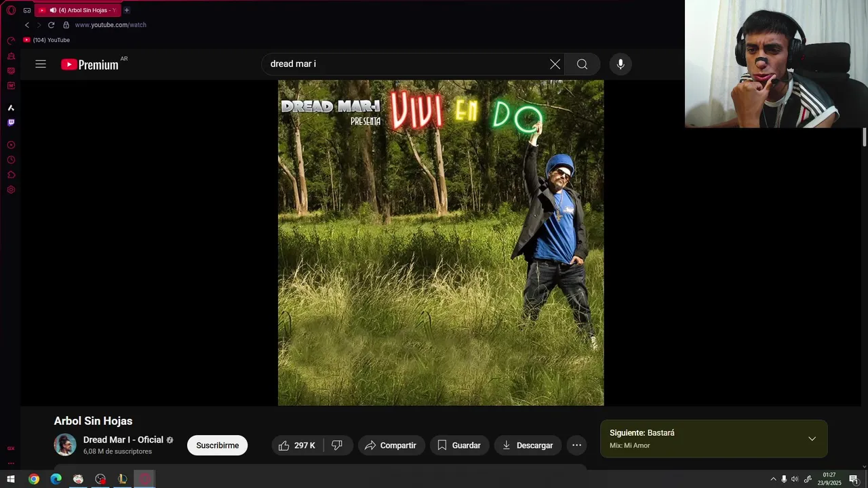Image resolution: width=868 pixels, height=488 pixels.
Task: Open Settings via the gear sidebar icon
Action: pyautogui.click(x=11, y=190)
